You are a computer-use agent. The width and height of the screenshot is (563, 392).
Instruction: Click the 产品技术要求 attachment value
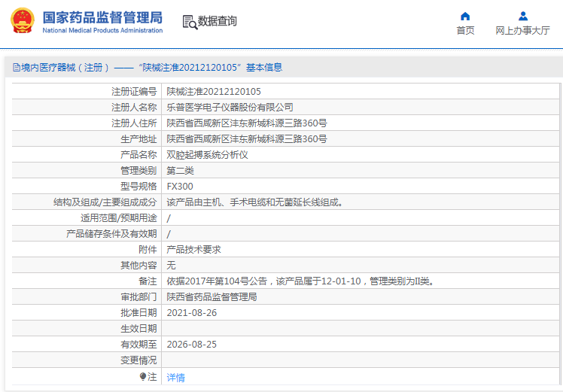point(194,250)
